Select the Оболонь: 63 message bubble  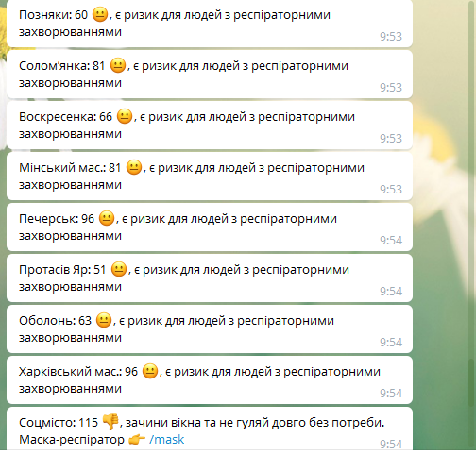tap(210, 329)
